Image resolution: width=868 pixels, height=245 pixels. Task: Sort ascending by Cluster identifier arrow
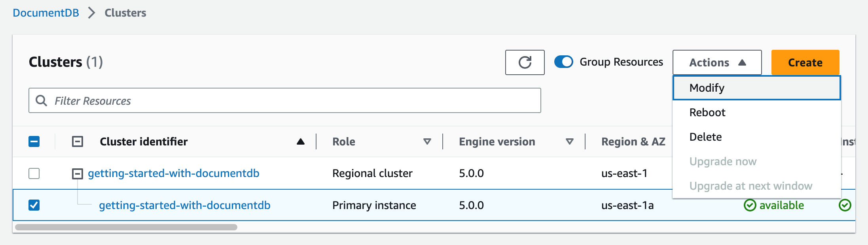[x=301, y=141]
